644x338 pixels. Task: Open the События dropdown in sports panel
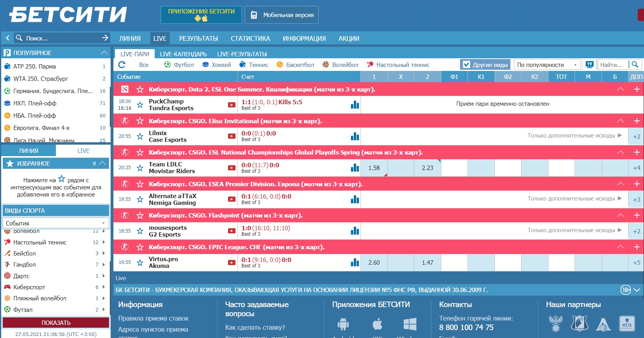coord(56,223)
